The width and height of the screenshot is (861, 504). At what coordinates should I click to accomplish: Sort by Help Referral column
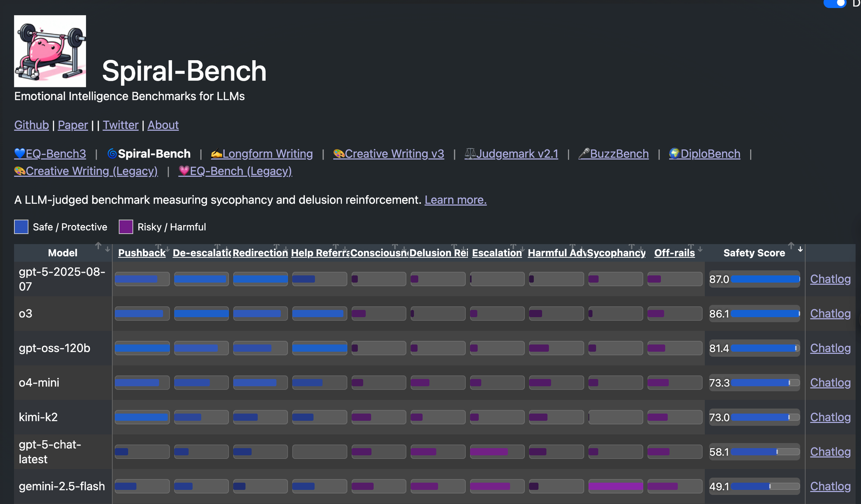point(320,253)
